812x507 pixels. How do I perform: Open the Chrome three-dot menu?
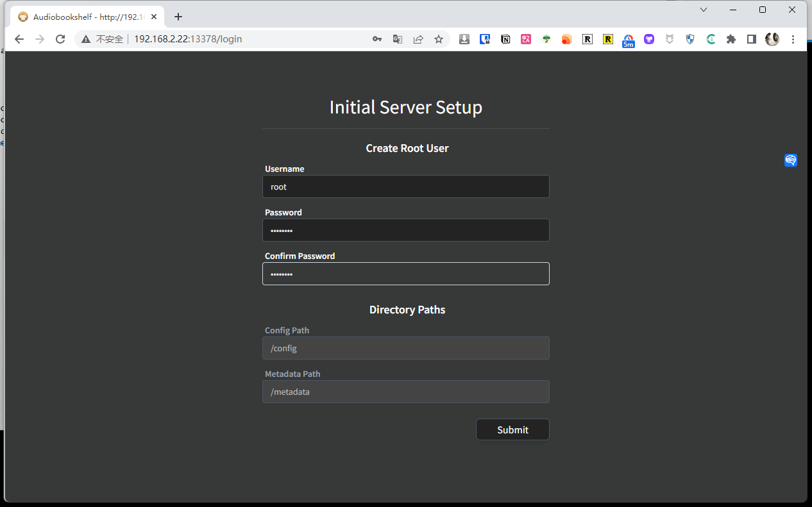pyautogui.click(x=793, y=39)
